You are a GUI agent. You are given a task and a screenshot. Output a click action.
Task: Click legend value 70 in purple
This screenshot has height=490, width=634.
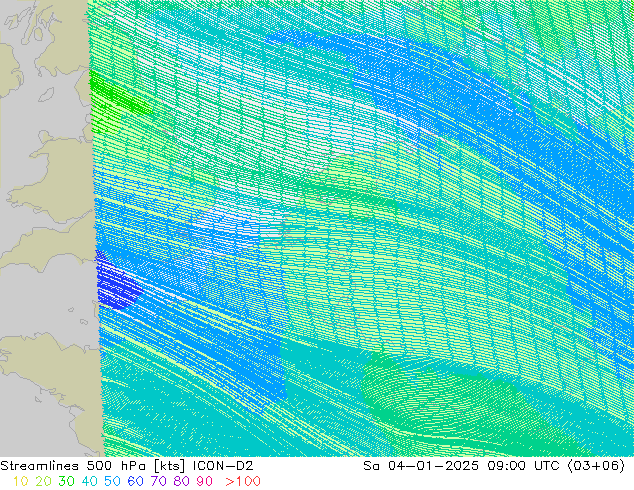pos(158,481)
